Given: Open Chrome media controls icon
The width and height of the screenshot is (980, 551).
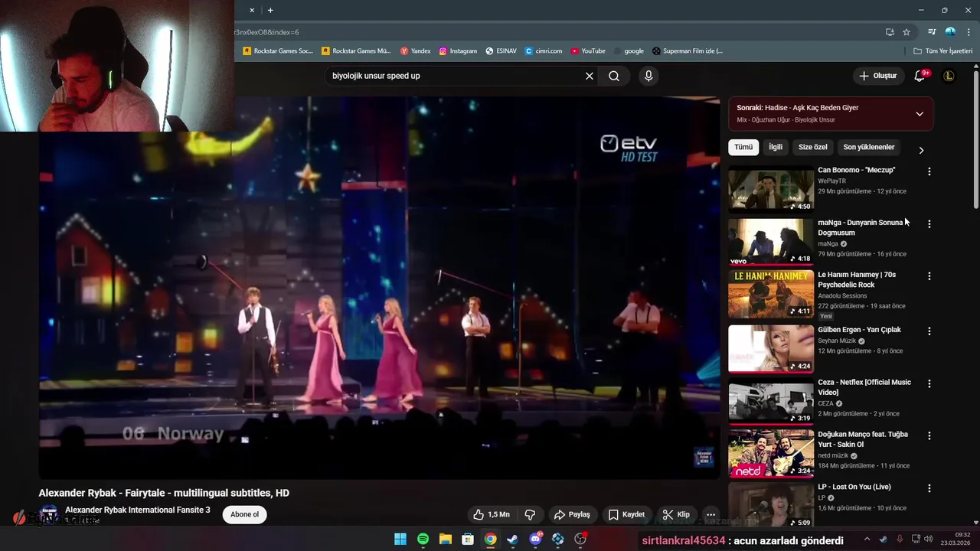Looking at the screenshot, I should (x=932, y=32).
